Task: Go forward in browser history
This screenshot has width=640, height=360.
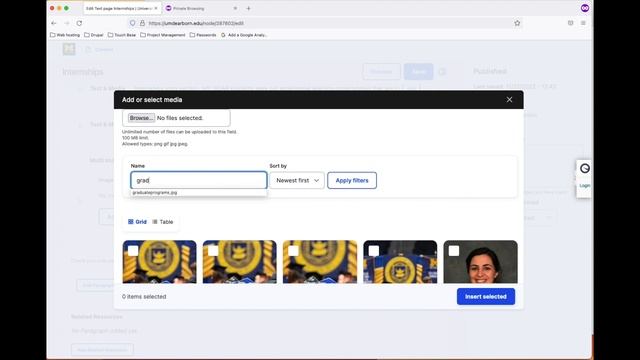Action: tap(67, 23)
